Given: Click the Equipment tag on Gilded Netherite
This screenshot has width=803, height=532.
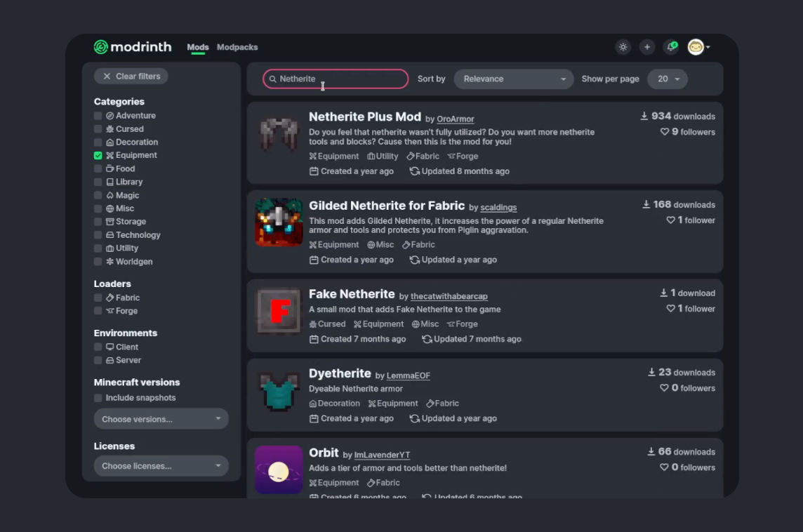Looking at the screenshot, I should tap(334, 245).
